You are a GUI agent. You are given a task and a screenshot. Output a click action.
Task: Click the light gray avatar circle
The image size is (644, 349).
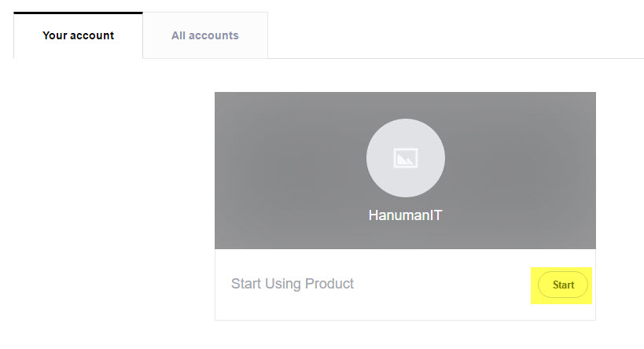tap(406, 158)
